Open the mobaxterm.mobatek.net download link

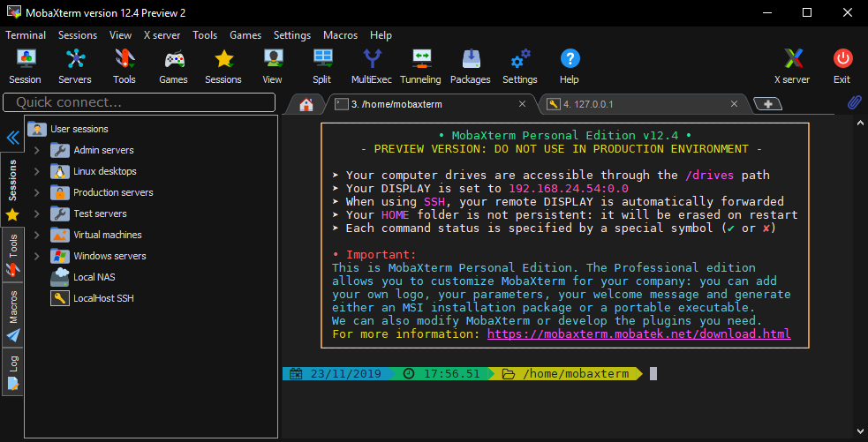click(x=638, y=334)
